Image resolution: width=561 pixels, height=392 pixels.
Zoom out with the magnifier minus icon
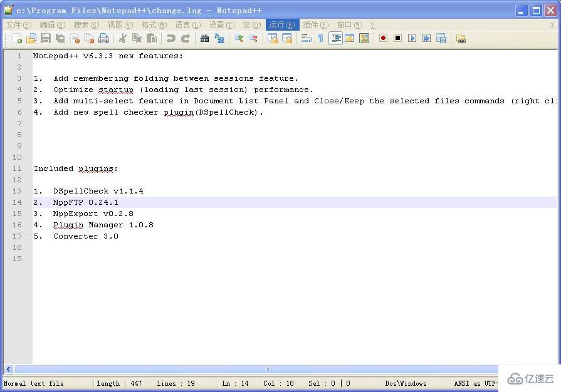click(x=253, y=39)
